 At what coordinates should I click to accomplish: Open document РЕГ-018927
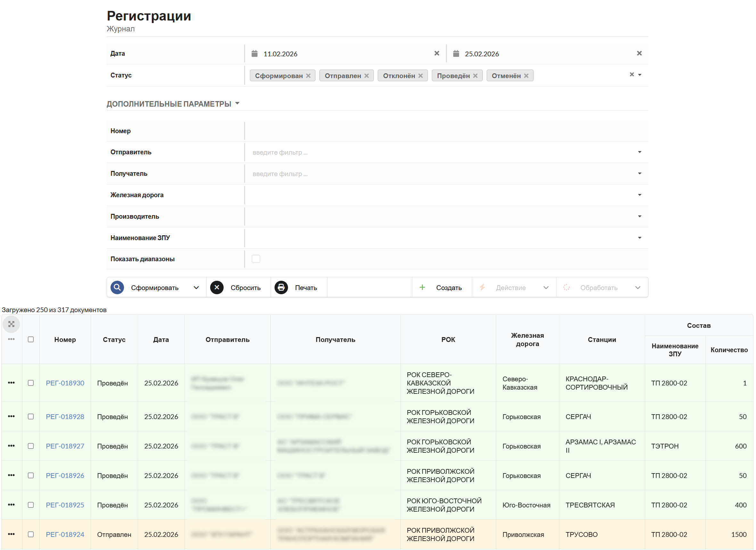click(x=65, y=446)
